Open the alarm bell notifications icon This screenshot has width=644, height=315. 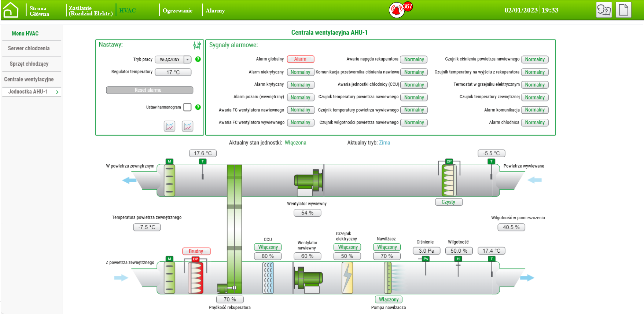396,10
